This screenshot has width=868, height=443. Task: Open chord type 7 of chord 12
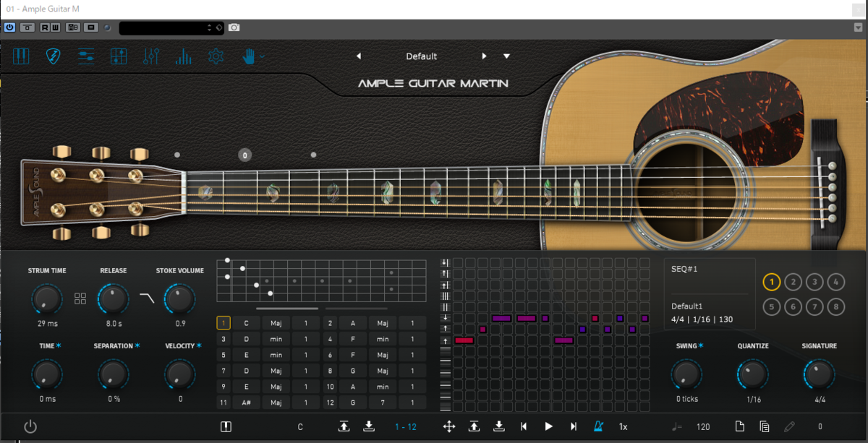[383, 403]
